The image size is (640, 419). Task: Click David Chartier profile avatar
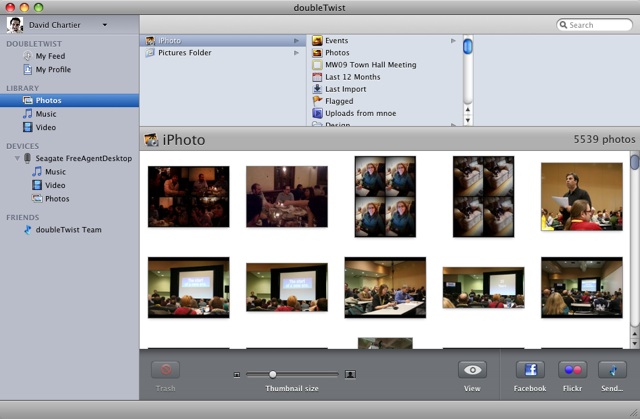click(15, 25)
